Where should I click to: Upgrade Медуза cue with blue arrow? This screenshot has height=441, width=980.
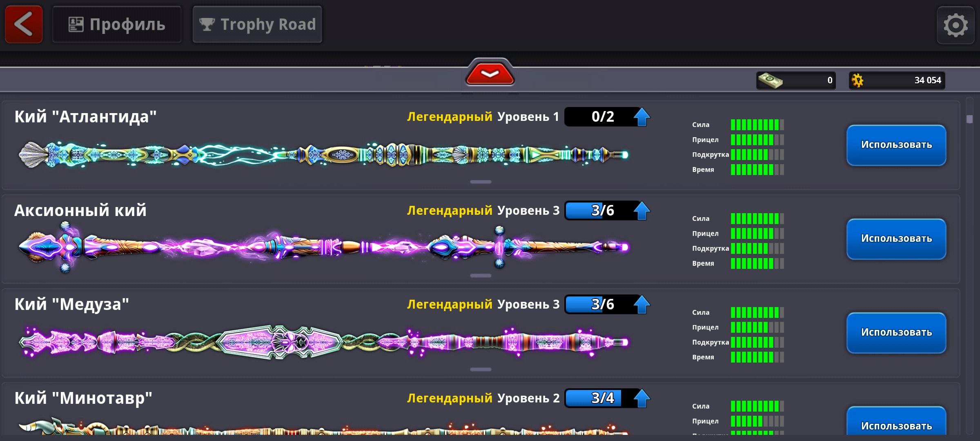coord(641,305)
